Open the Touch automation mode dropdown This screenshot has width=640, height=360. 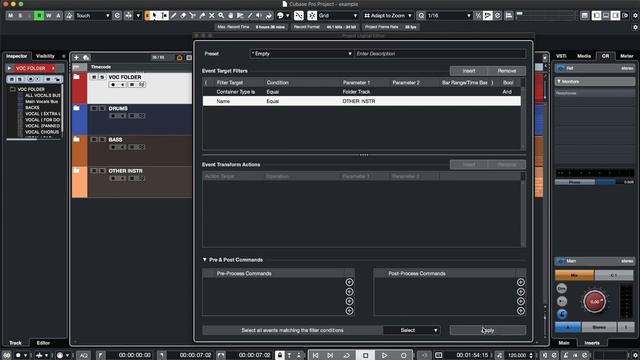tap(93, 16)
